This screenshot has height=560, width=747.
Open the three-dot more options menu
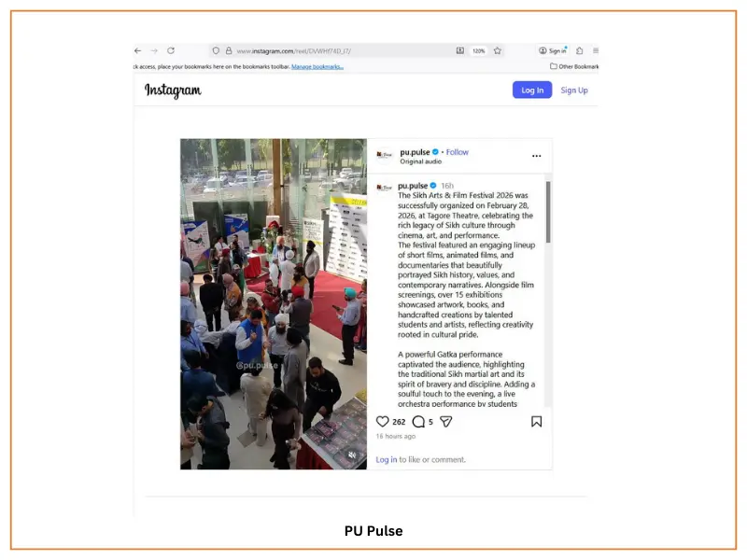tap(536, 156)
